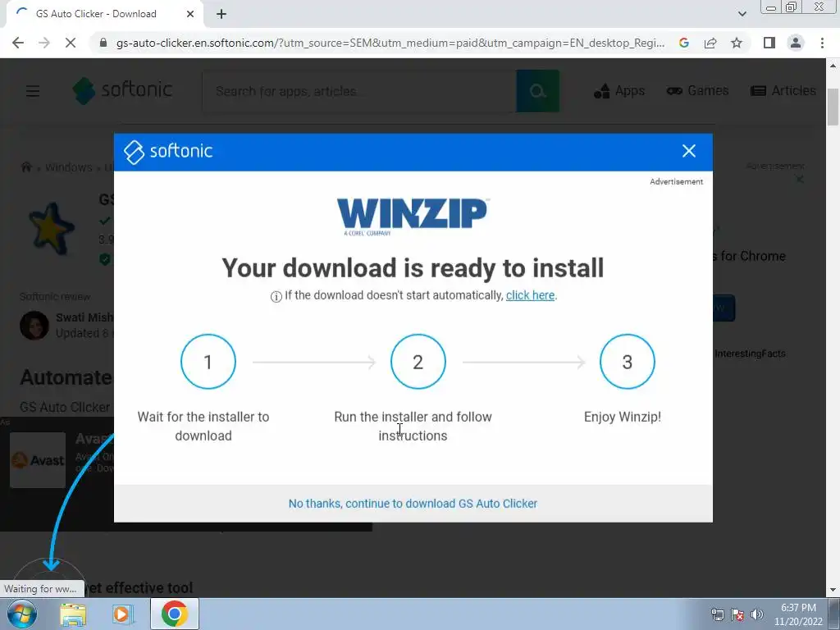
Task: Click the page scrollbar up arrow
Action: point(833,66)
